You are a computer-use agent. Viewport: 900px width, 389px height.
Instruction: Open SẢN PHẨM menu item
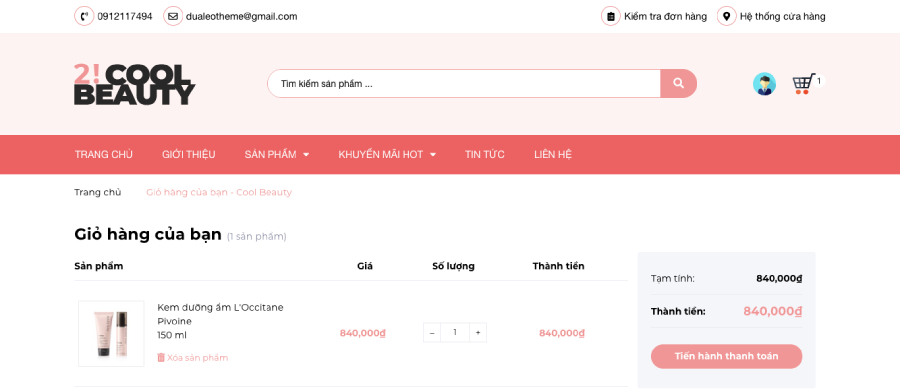click(x=270, y=154)
